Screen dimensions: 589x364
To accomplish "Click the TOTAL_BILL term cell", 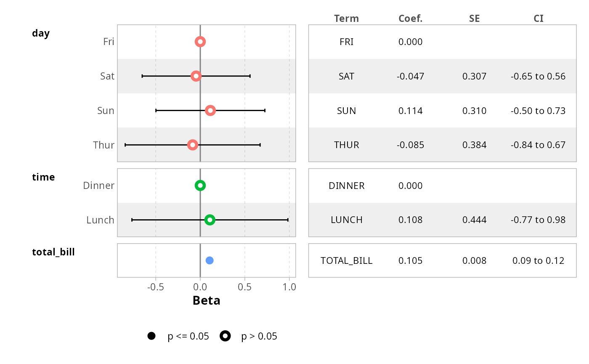I will pos(346,260).
